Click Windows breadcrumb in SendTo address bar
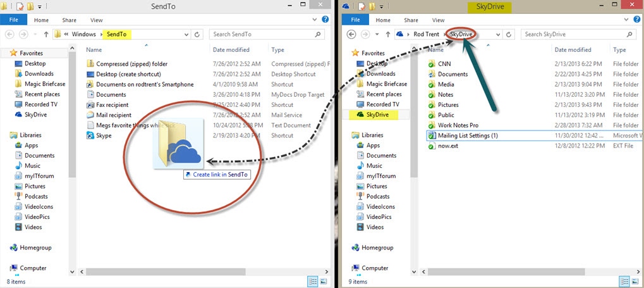The image size is (644, 288). (x=84, y=35)
